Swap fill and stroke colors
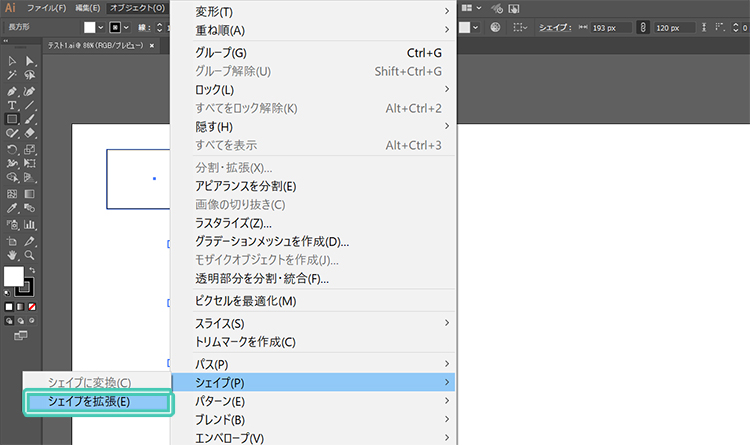 coord(32,270)
